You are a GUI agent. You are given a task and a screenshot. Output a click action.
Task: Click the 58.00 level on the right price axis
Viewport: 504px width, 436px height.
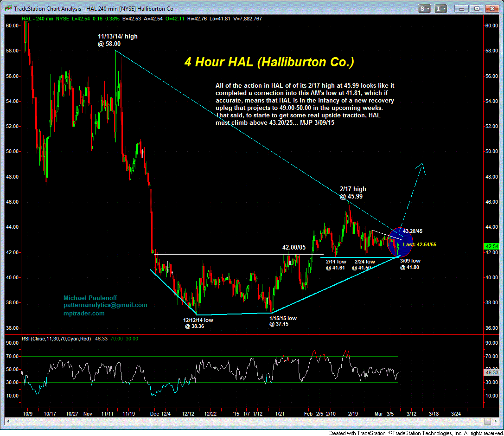pos(491,51)
